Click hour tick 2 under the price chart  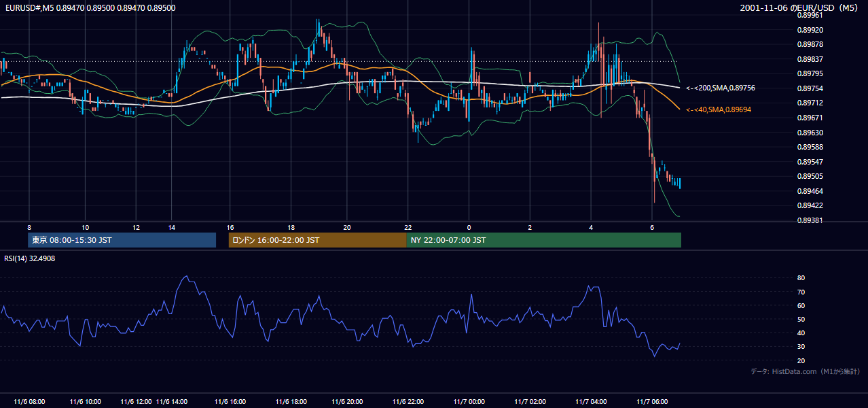pyautogui.click(x=530, y=227)
